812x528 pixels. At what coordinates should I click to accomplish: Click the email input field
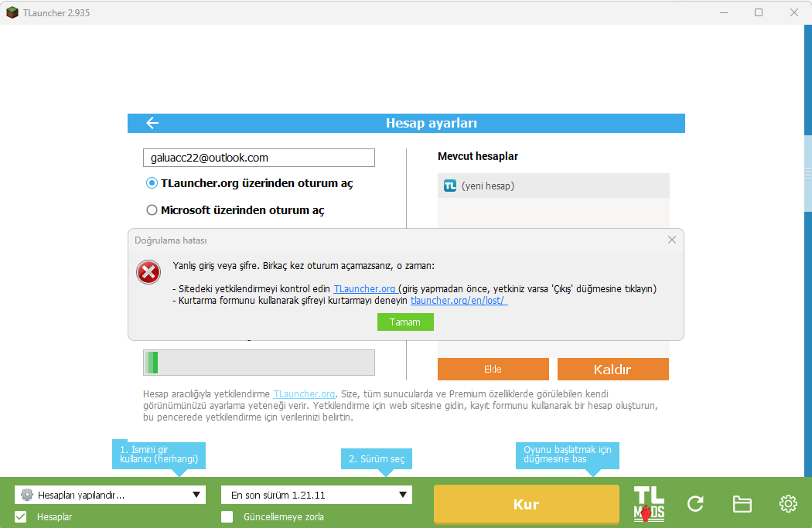point(259,158)
